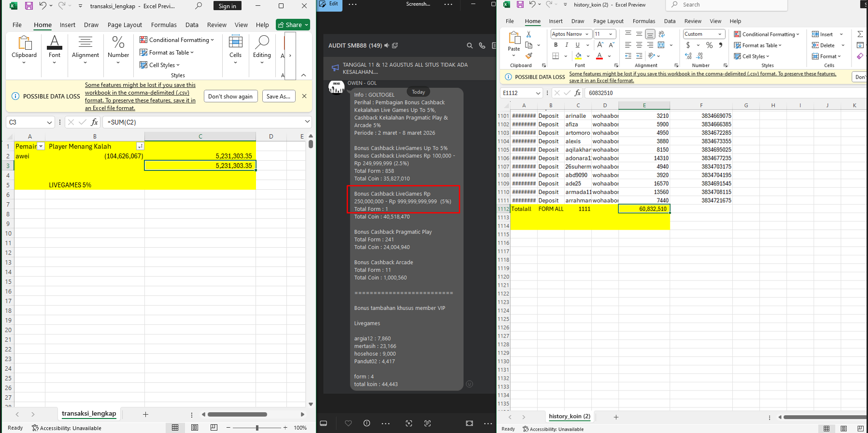Open the Aptos Narrow font name dropdown
Screen dimensions: 868x433
coord(587,34)
